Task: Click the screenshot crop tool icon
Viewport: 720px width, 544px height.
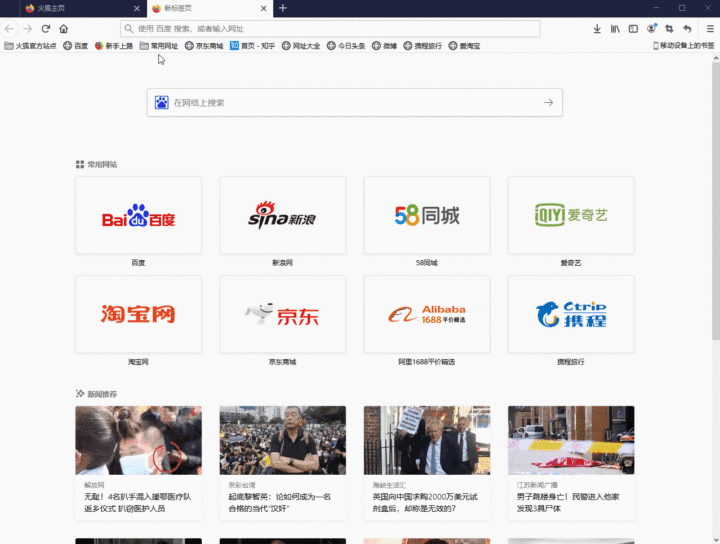Action: (x=669, y=29)
